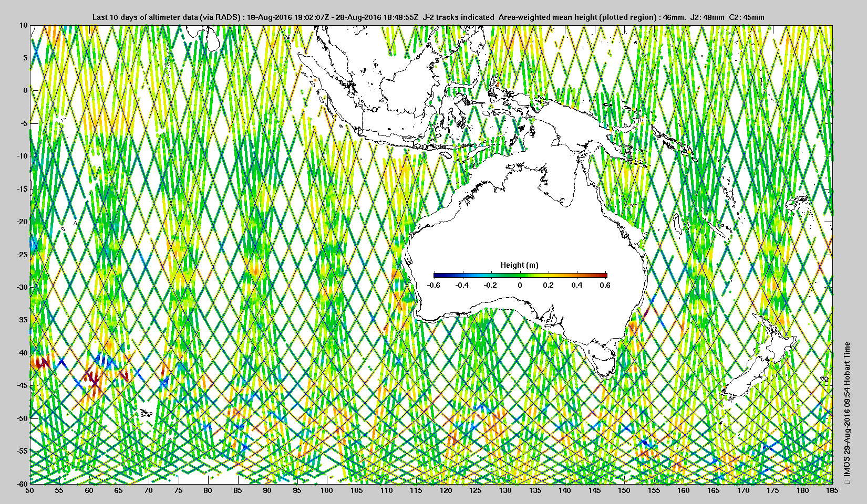
Task: Click the end timestamp '28-Aug-2016 18:49:55Z'
Action: (377, 17)
